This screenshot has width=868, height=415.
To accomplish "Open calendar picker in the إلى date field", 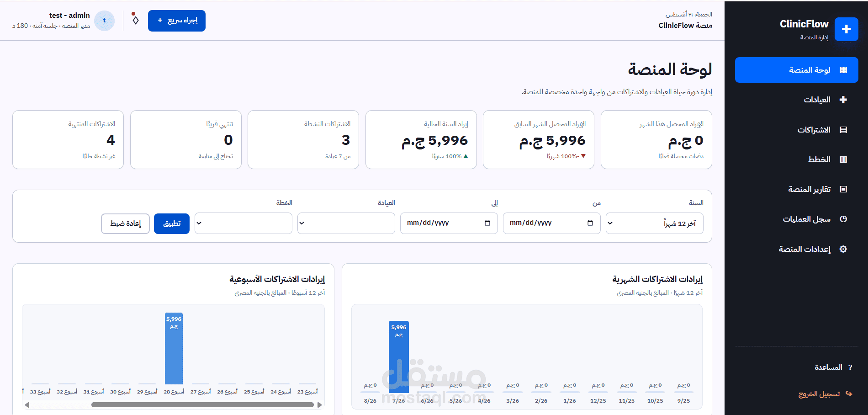I will tap(487, 223).
